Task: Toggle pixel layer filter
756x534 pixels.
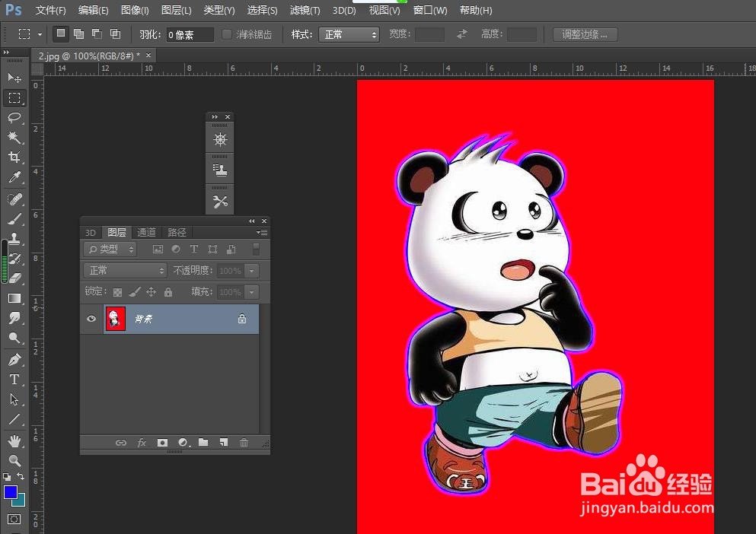Action: (x=158, y=250)
